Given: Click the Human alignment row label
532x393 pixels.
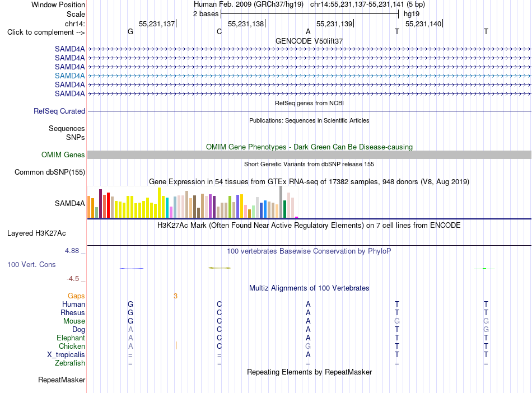Looking at the screenshot, I should 73,305.
